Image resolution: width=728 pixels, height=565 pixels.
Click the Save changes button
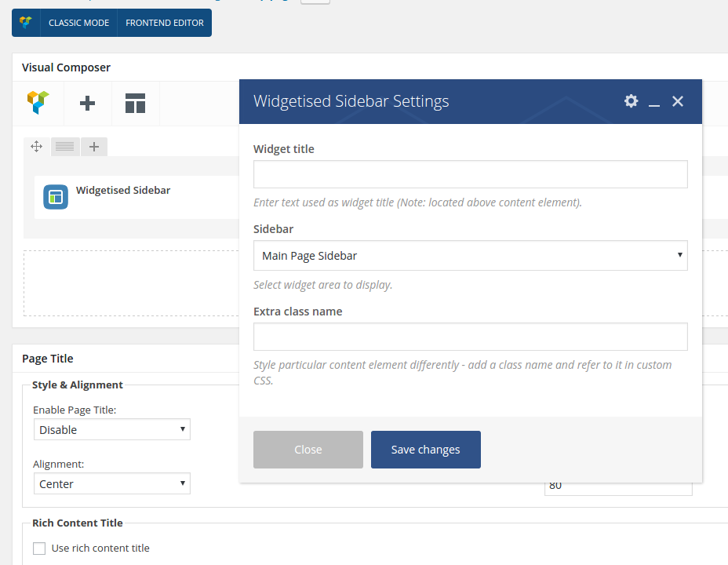[425, 450]
